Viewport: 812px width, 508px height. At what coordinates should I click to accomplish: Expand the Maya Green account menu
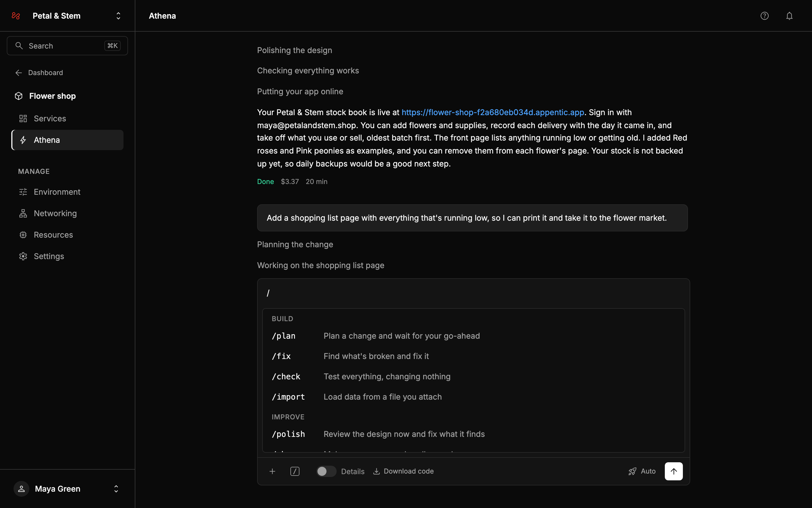click(116, 489)
